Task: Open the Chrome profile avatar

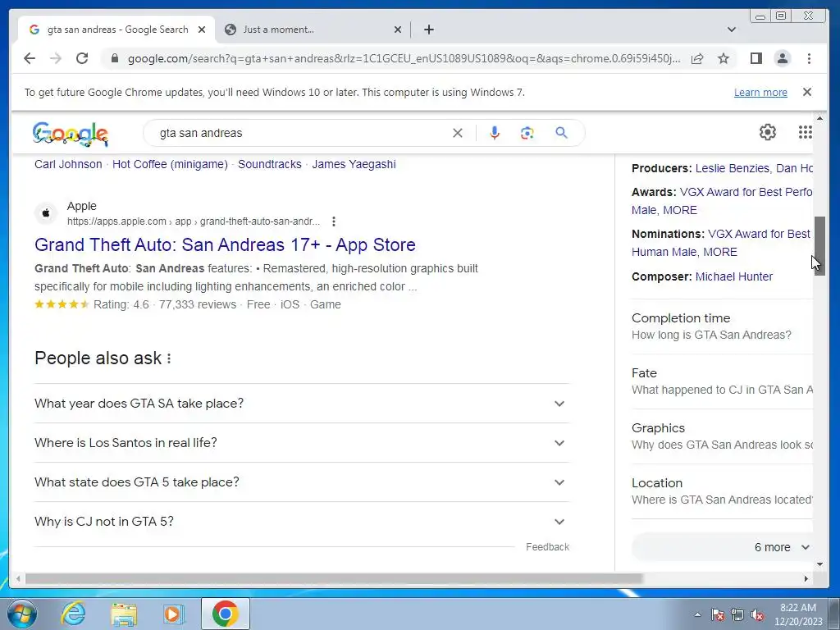Action: tap(782, 58)
